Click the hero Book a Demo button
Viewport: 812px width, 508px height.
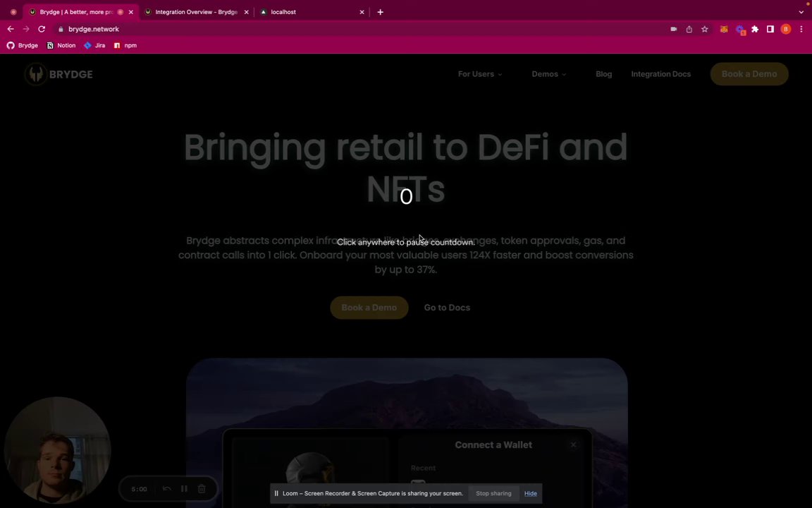coord(369,308)
